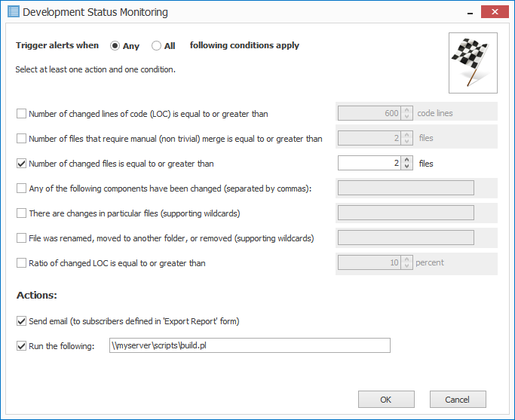Decrease the changed files count with down arrow

coord(407,167)
